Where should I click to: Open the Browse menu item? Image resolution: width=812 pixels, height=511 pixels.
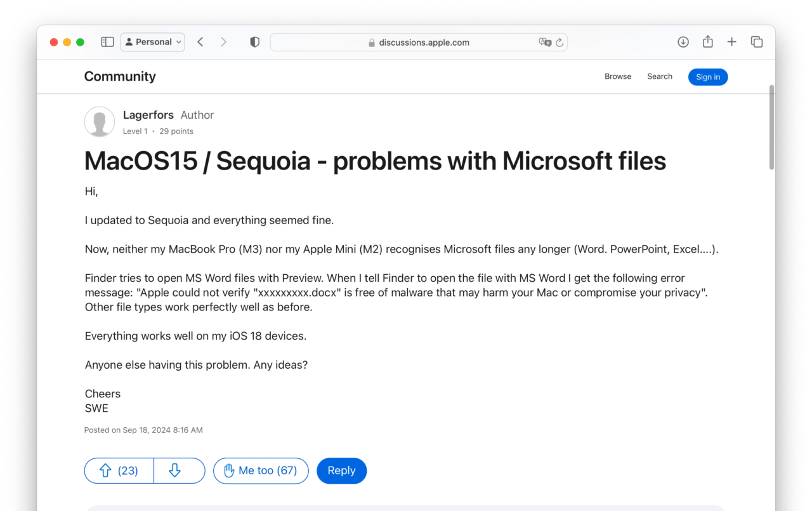click(618, 76)
